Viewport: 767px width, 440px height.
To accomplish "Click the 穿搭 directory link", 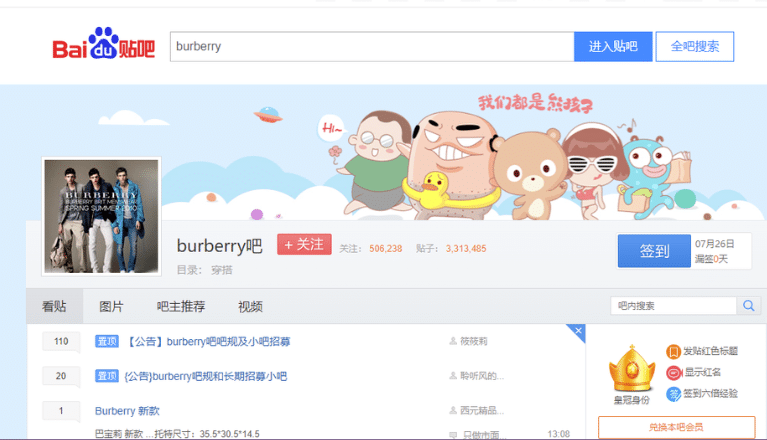I will [x=222, y=270].
